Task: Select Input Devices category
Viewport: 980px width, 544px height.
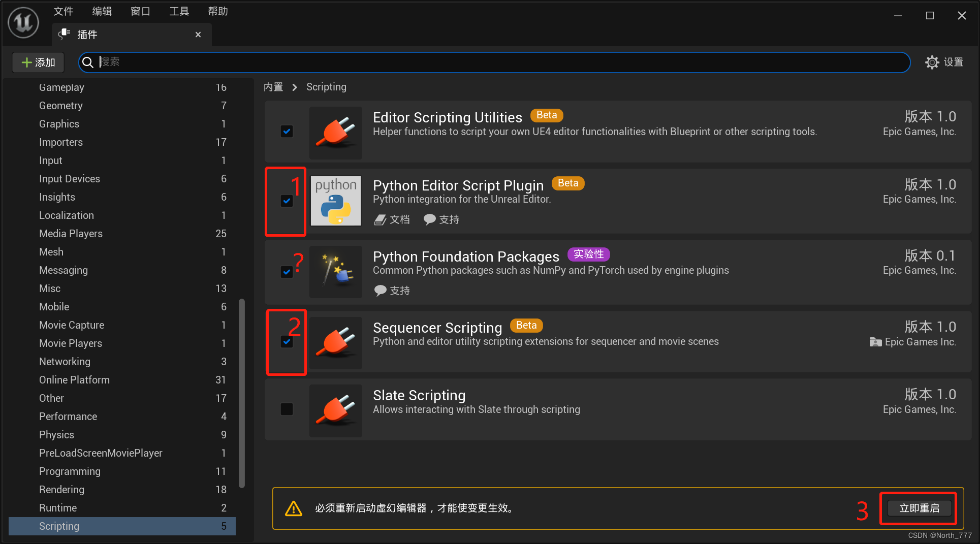Action: (122, 179)
